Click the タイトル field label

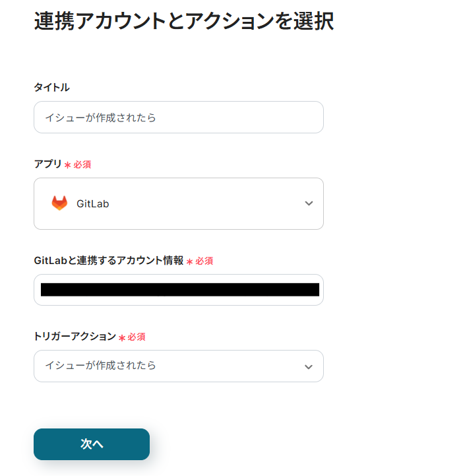coord(51,87)
